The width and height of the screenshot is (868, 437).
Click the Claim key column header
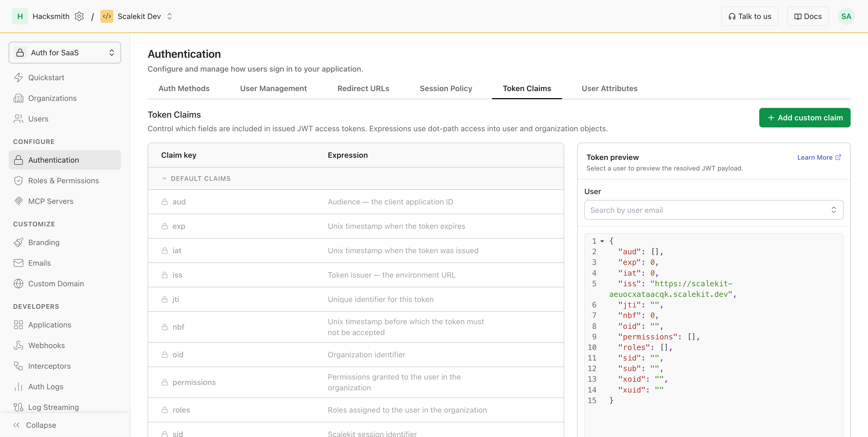click(x=178, y=155)
